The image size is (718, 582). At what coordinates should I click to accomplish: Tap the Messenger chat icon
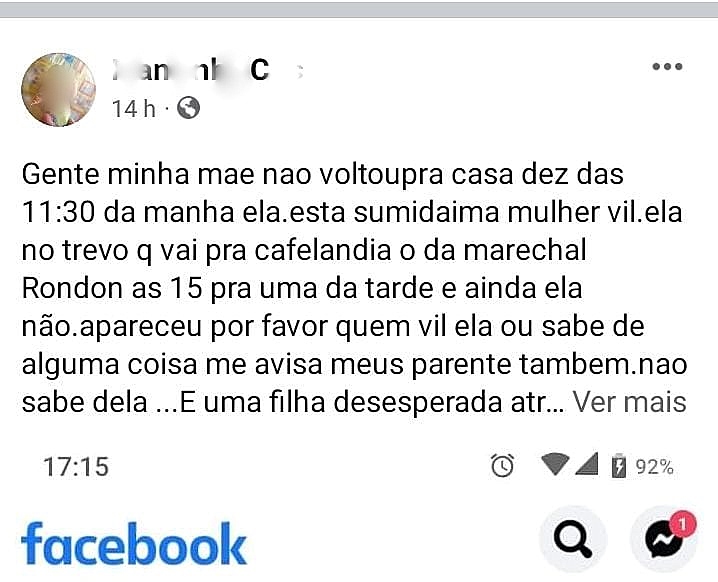[x=663, y=541]
